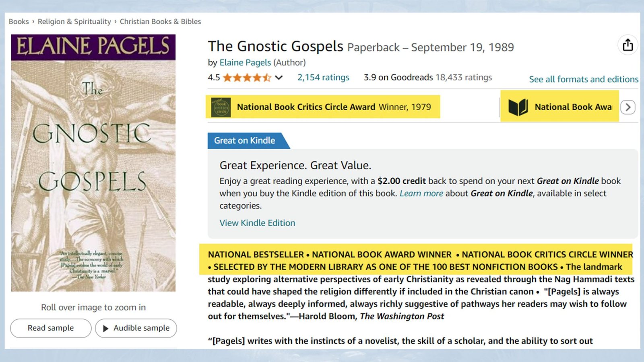
Task: Expand rating breakdown with chevron beside stars
Action: pos(278,78)
